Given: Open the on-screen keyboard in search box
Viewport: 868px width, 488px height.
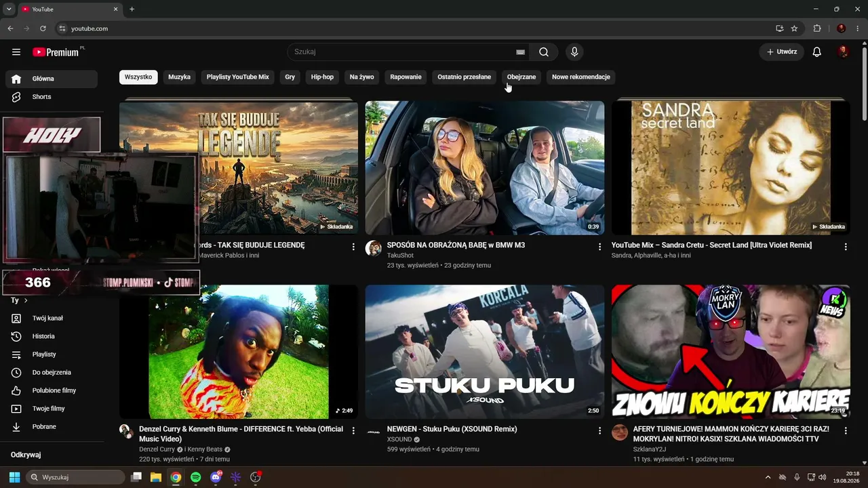Looking at the screenshot, I should (520, 52).
